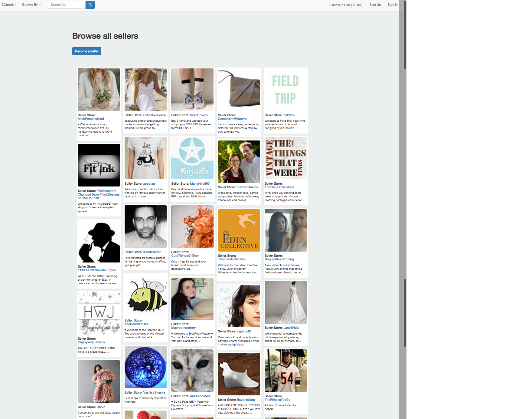Click the football jersey 54 thumbnail
The width and height of the screenshot is (532, 419).
(x=286, y=371)
